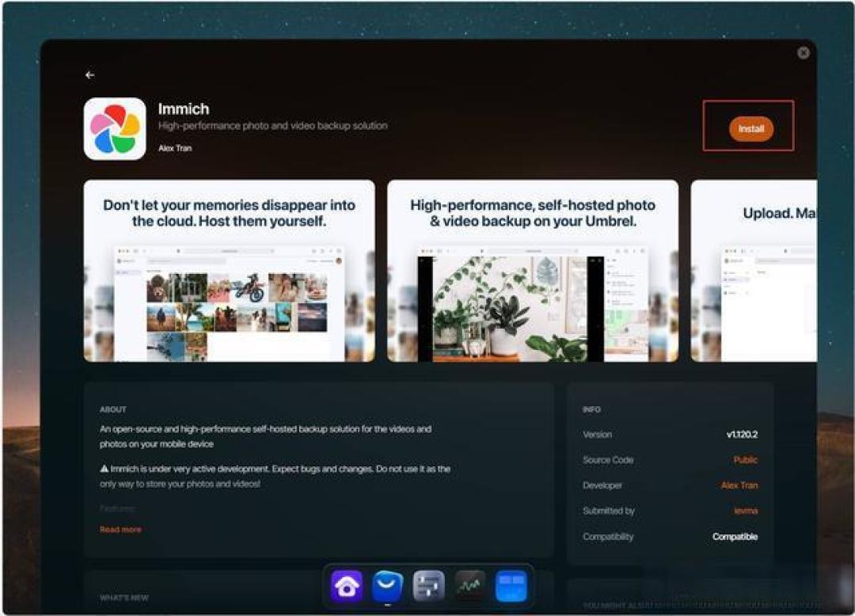Open the Alex Tran developer link
The image size is (855, 616).
coord(739,485)
